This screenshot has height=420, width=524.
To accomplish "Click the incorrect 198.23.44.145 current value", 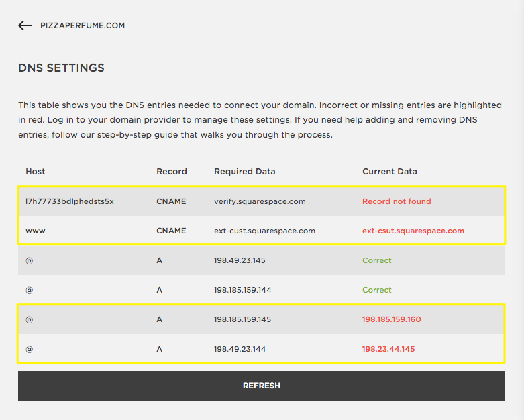I will pos(388,349).
